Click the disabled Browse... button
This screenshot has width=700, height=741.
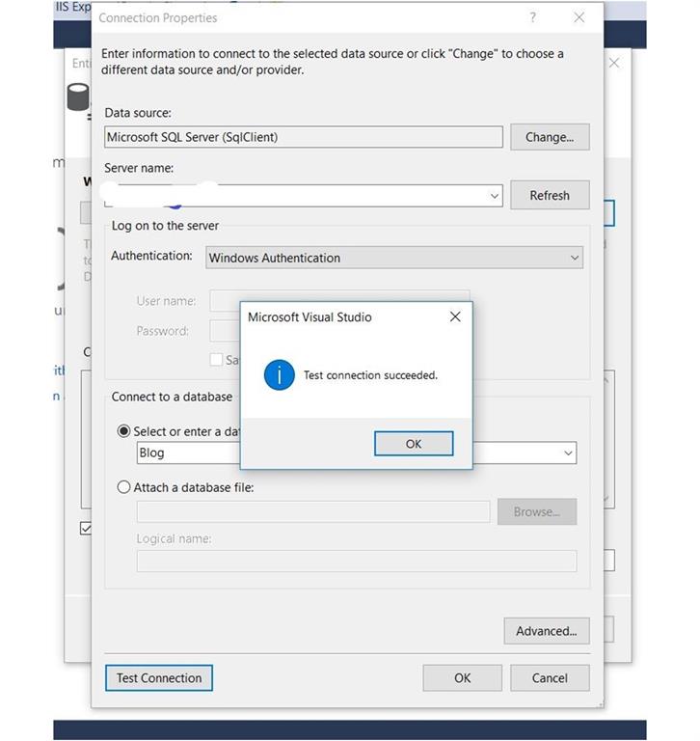pos(537,511)
